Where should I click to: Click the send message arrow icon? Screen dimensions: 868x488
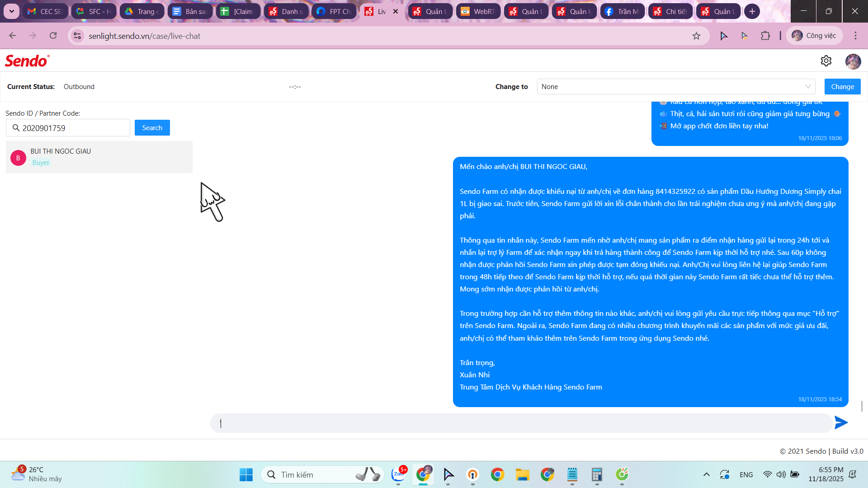pyautogui.click(x=841, y=422)
